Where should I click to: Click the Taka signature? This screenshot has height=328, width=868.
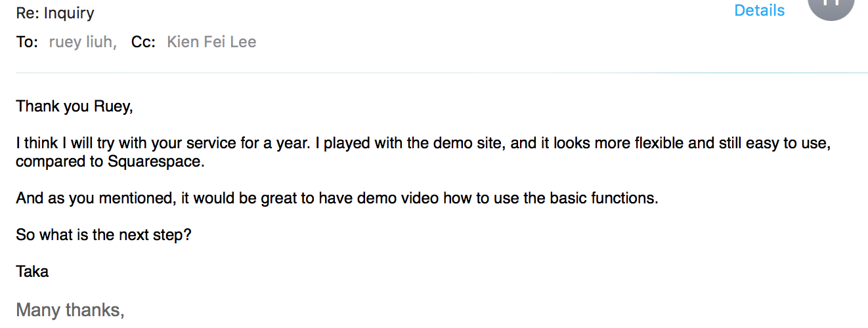click(x=32, y=271)
